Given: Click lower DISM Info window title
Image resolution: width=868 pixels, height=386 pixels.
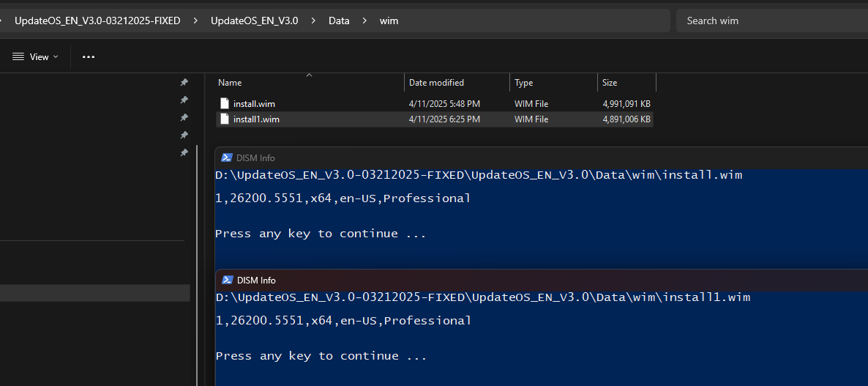Looking at the screenshot, I should point(256,281).
